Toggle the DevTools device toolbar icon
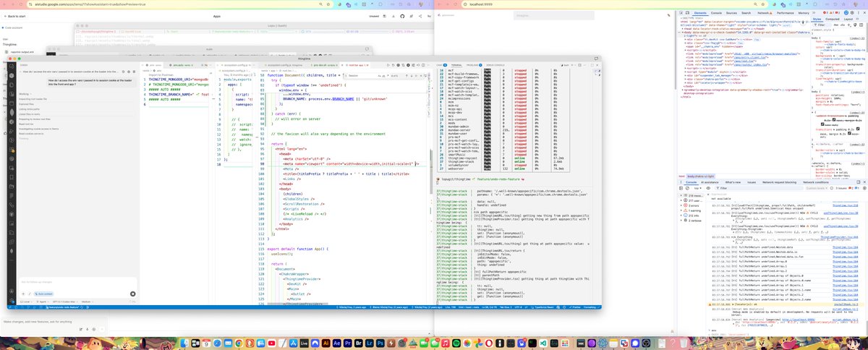This screenshot has height=350, width=868. [687, 13]
